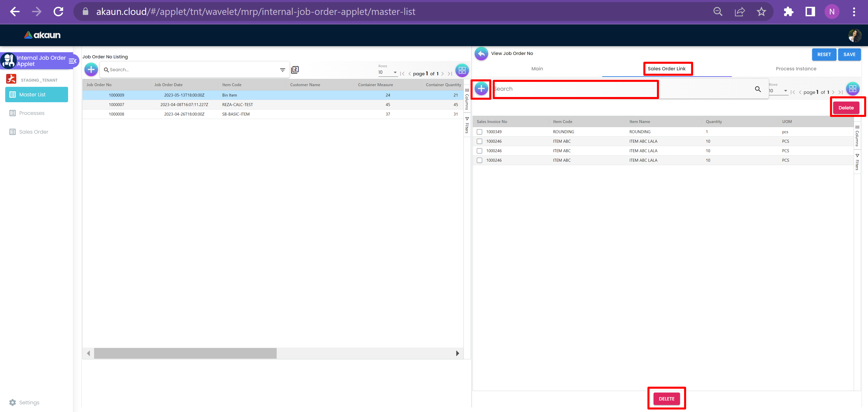Click the multi-page icon next to the search bar
The image size is (868, 412).
[x=295, y=70]
